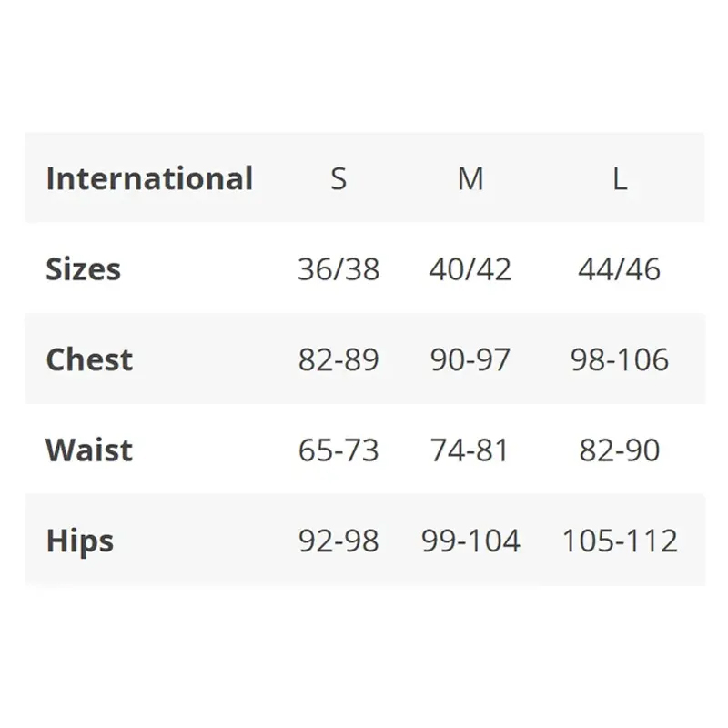Click the Hips row label
This screenshot has height=728, width=728.
[80, 541]
